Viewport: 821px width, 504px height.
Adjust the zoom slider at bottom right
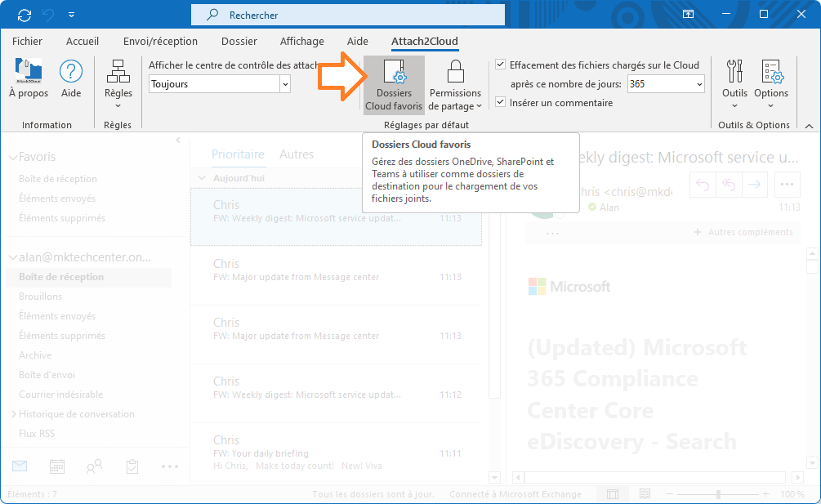tap(719, 493)
